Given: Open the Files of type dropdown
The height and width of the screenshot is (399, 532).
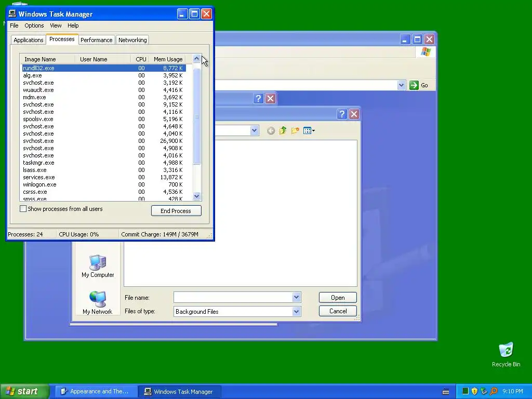Looking at the screenshot, I should 296,312.
